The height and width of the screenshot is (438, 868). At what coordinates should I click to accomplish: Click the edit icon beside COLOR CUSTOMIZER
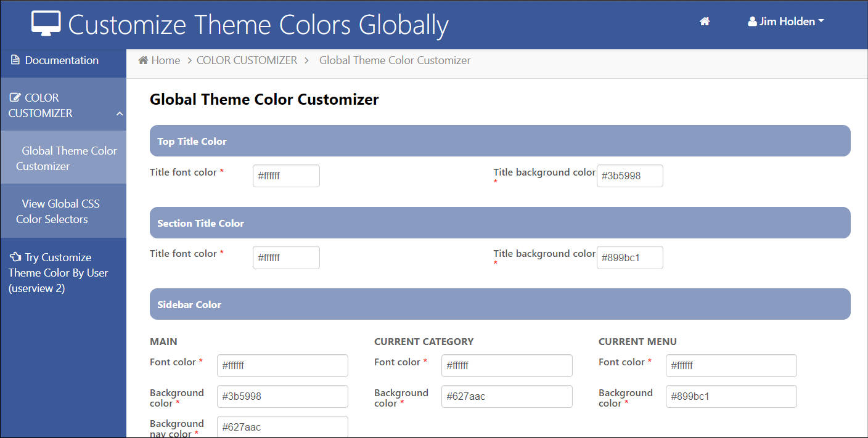[x=15, y=98]
